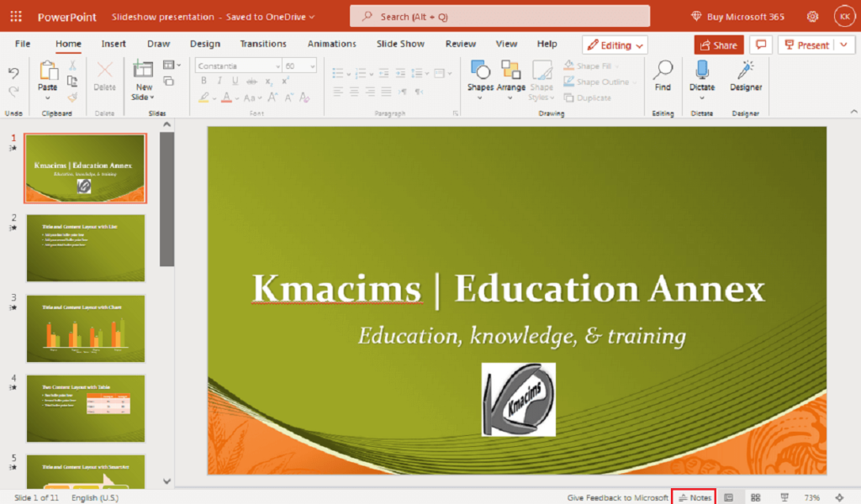Open the text highlight color swatch
This screenshot has height=504, width=861.
click(203, 97)
